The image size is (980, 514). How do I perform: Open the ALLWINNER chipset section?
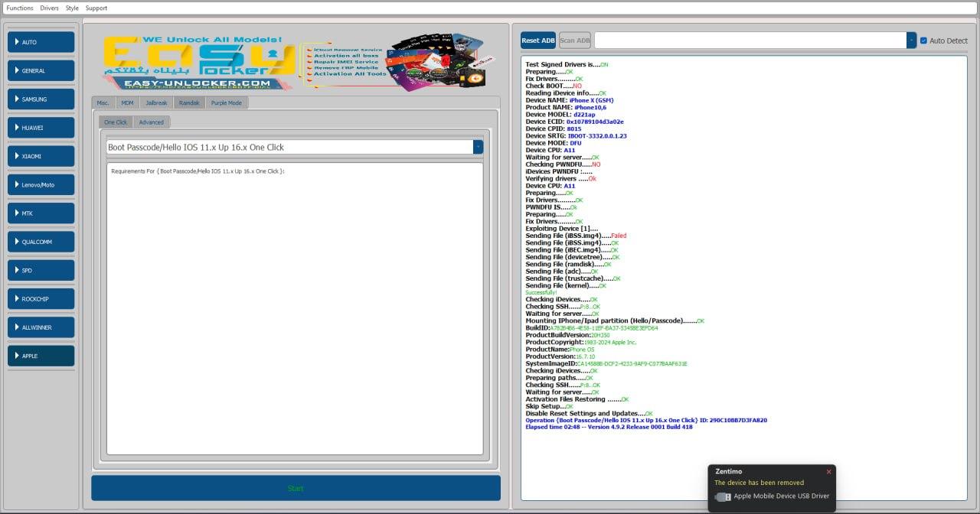point(41,327)
